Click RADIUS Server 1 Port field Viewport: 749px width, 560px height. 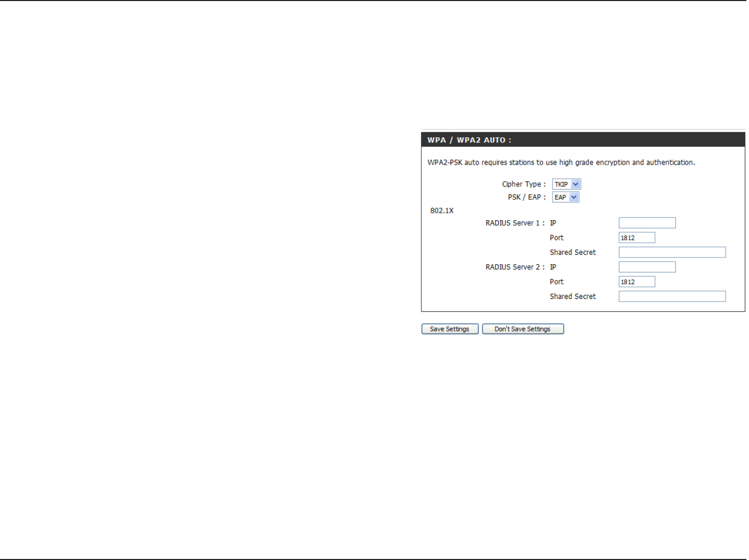[637, 238]
